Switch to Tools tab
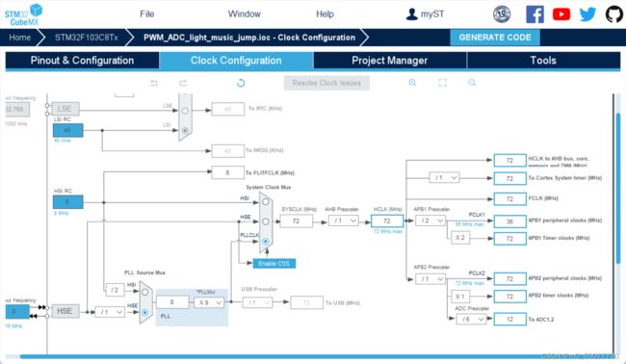Screen dimensions: 626x364 (x=543, y=61)
